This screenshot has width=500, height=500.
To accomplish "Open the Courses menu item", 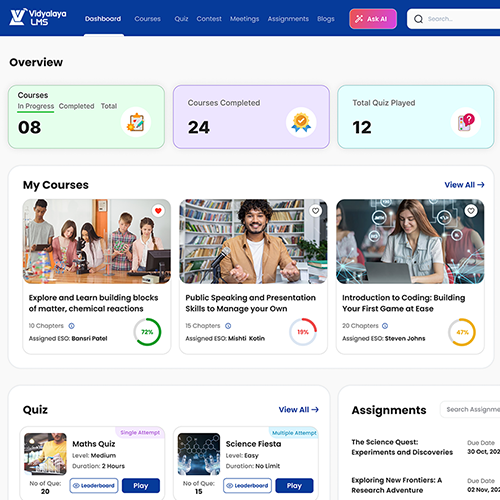I will (x=147, y=19).
